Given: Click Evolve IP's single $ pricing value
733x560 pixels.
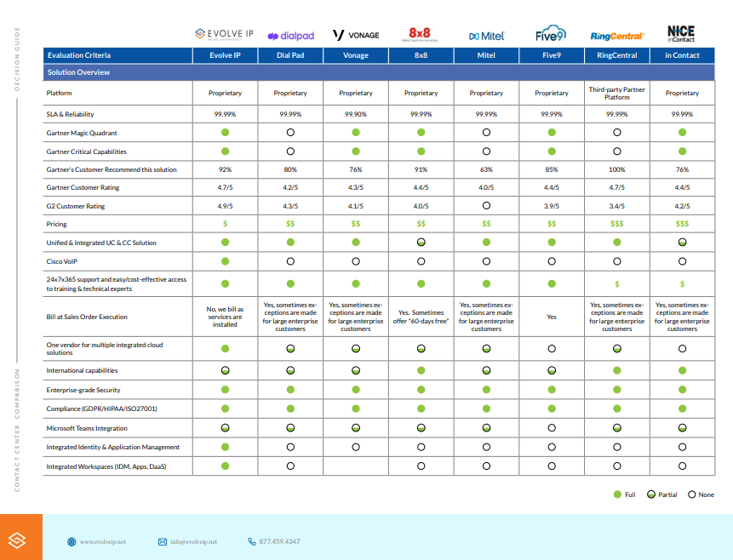Looking at the screenshot, I should pos(226,224).
